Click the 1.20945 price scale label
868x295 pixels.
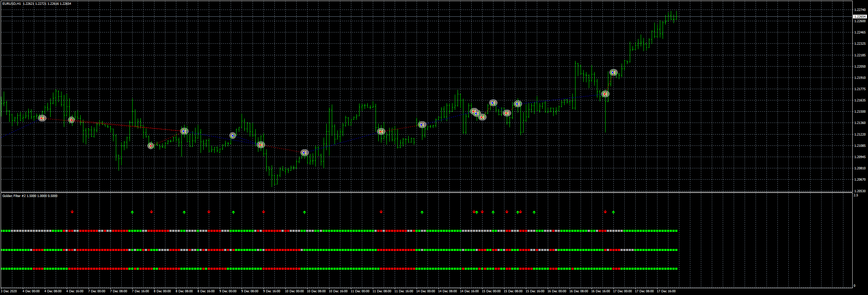(860, 157)
